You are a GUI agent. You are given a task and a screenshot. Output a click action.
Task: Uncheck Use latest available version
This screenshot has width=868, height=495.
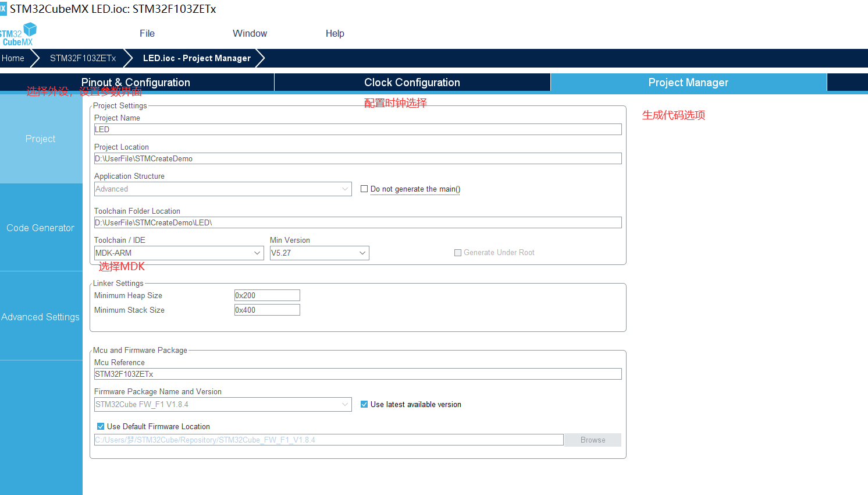[x=364, y=404]
